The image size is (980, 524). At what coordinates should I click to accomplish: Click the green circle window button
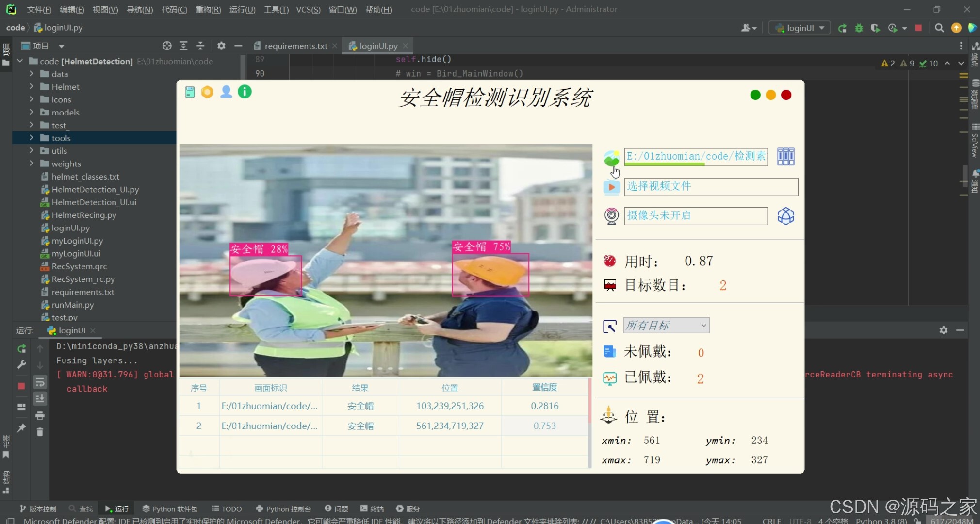(755, 95)
